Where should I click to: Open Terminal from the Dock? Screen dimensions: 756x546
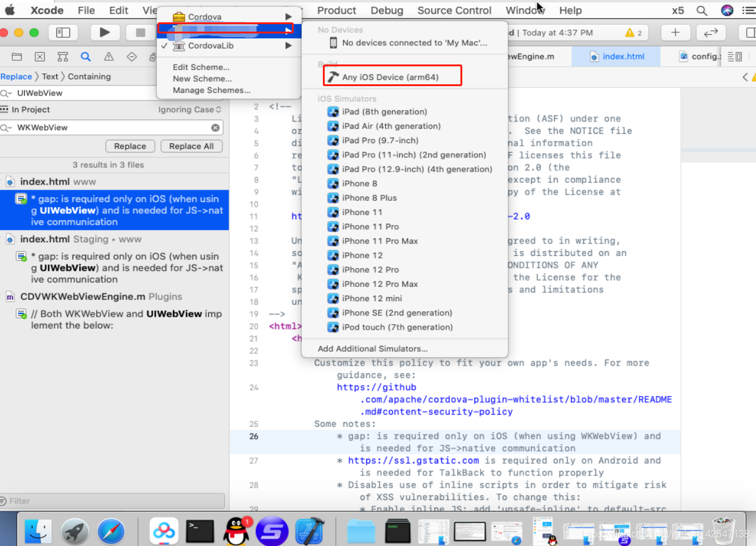[200, 531]
